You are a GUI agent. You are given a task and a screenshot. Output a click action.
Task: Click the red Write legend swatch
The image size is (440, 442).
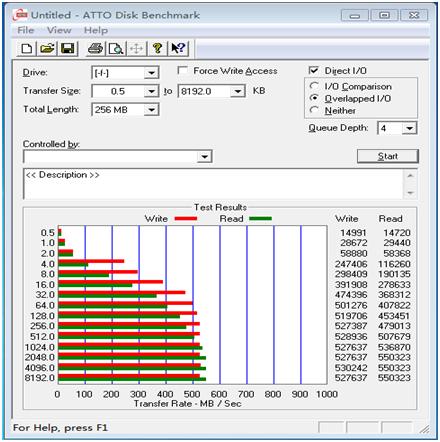point(186,219)
